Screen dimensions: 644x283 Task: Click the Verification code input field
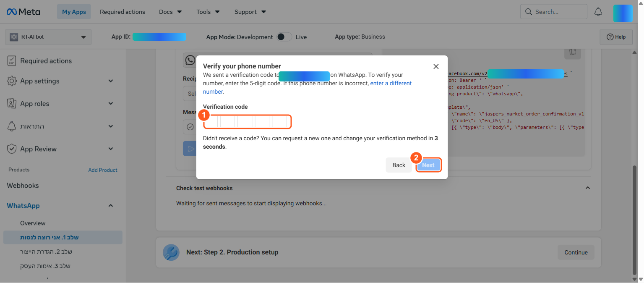[247, 122]
